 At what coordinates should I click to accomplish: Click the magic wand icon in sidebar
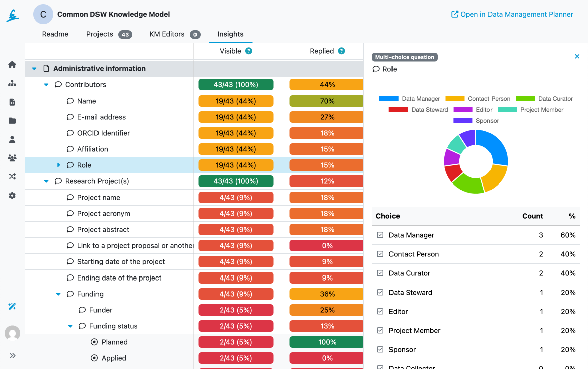12,306
